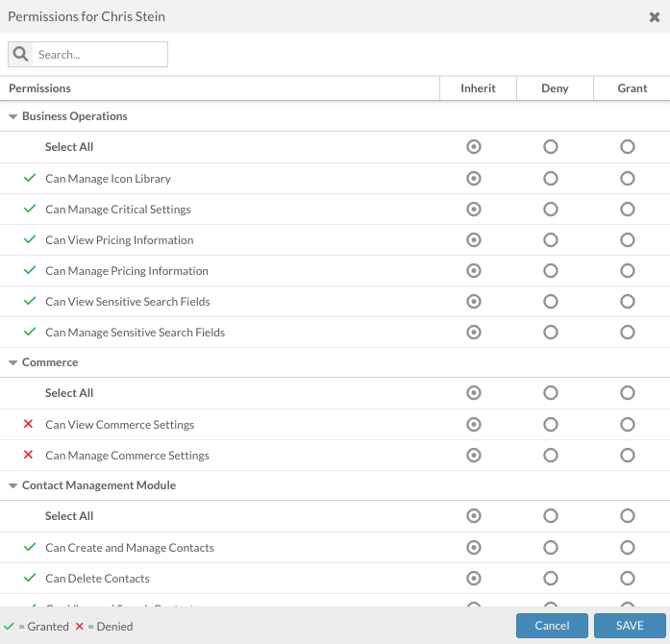670x644 pixels.
Task: Click the red Denied legend X
Action: pyautogui.click(x=79, y=626)
